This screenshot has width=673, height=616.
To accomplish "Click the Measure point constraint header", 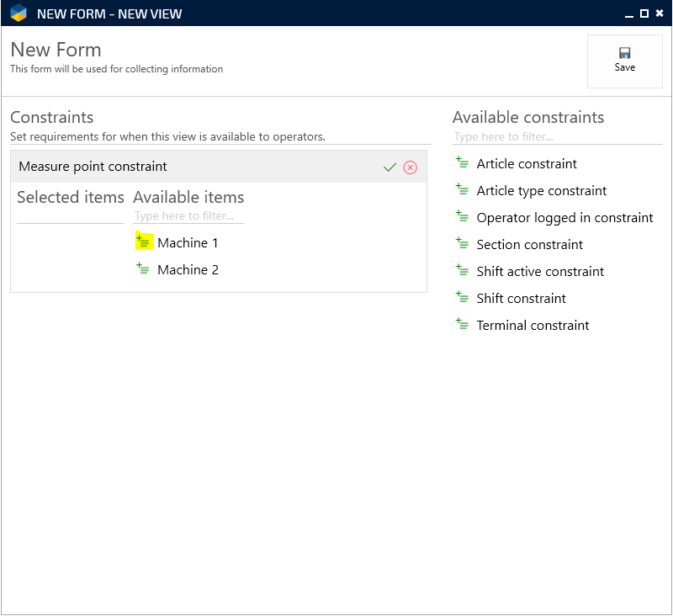I will [93, 167].
